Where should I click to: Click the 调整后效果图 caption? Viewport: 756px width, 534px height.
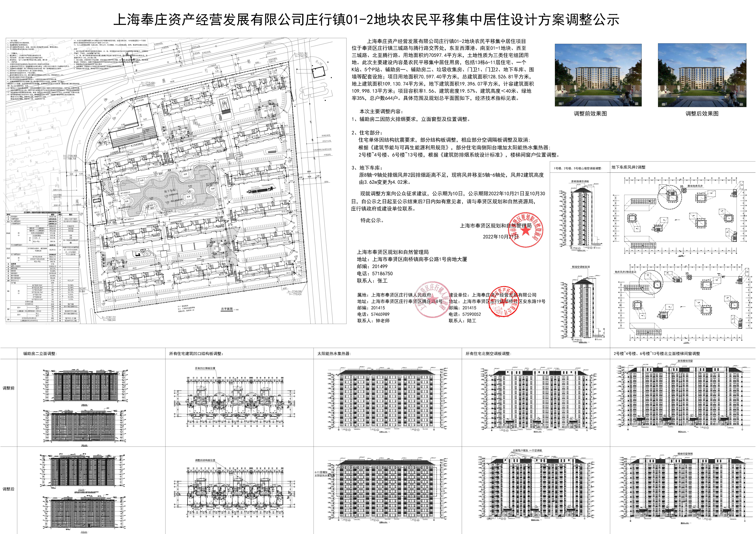click(x=702, y=114)
